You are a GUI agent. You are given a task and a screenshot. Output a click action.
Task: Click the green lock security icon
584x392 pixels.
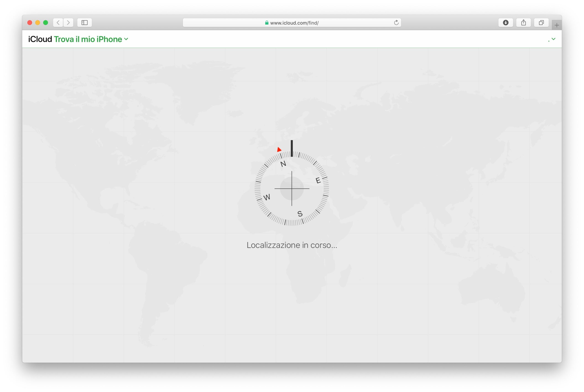coord(267,23)
